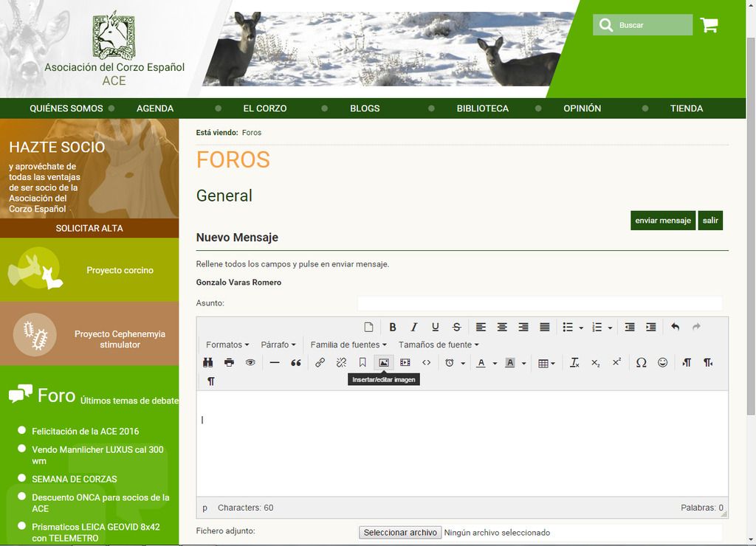The image size is (756, 546).
Task: Click the Asunto input field
Action: tap(539, 303)
